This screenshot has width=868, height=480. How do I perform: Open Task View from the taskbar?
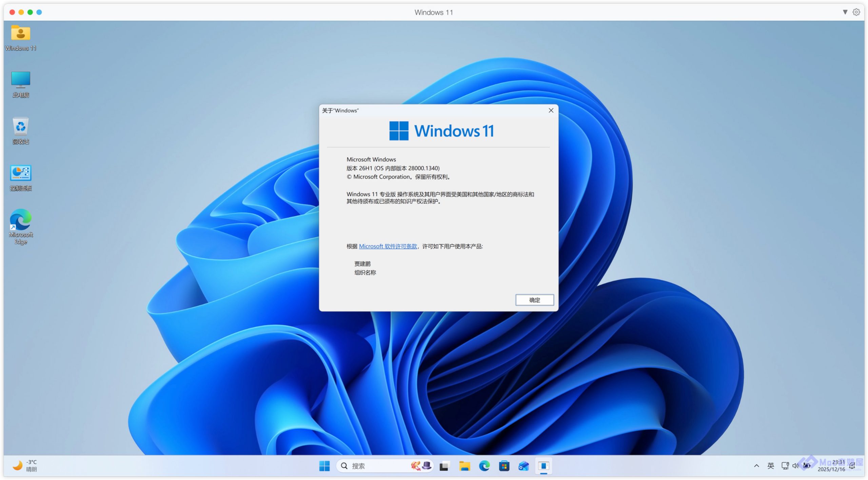[x=444, y=466]
